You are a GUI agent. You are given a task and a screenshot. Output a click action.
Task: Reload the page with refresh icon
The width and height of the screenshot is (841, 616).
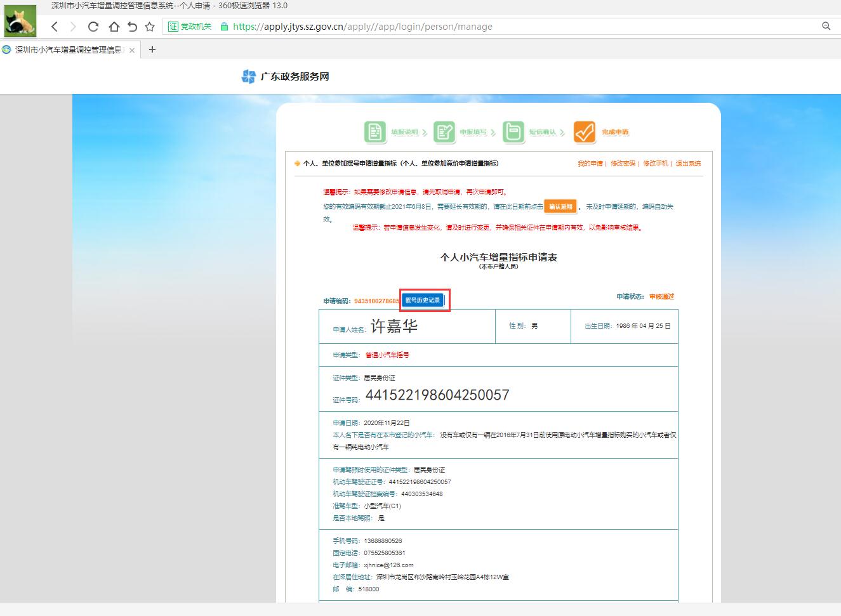click(x=93, y=27)
